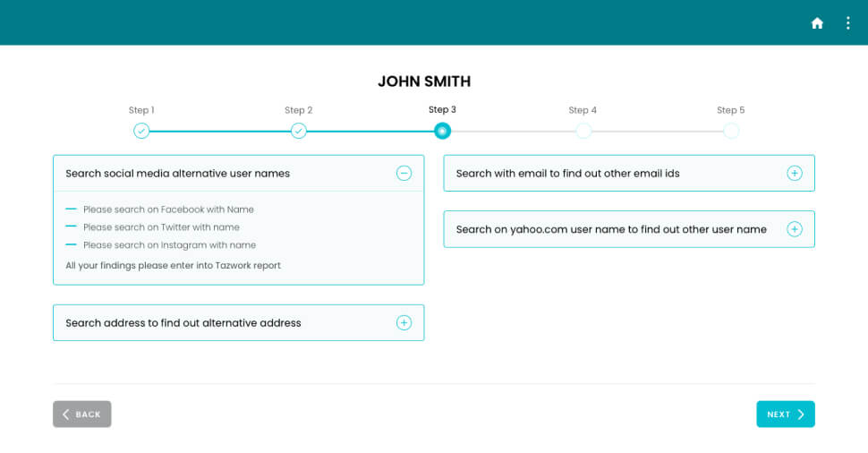The width and height of the screenshot is (868, 453).
Task: Click the Step 4 label
Action: (583, 110)
